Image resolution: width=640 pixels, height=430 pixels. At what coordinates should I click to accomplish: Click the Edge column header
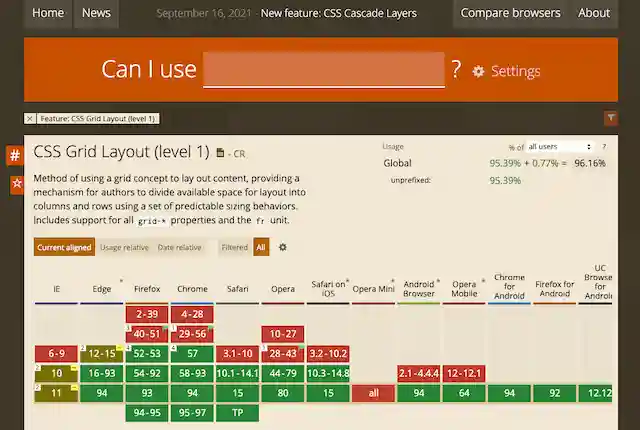point(102,289)
